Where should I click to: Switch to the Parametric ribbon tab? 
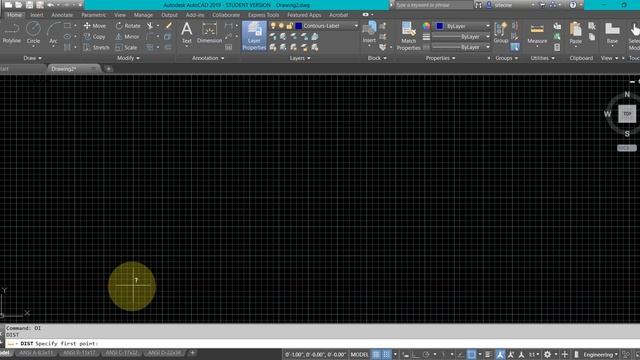(93, 15)
